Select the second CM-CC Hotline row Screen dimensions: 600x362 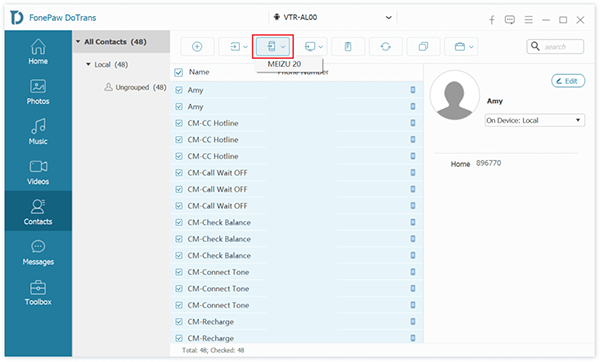tap(297, 140)
